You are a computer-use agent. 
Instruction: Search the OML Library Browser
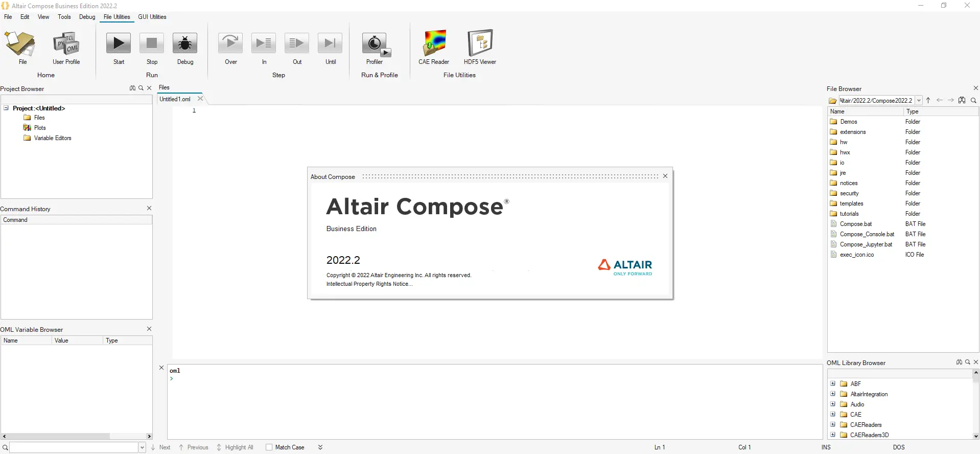[968, 362]
